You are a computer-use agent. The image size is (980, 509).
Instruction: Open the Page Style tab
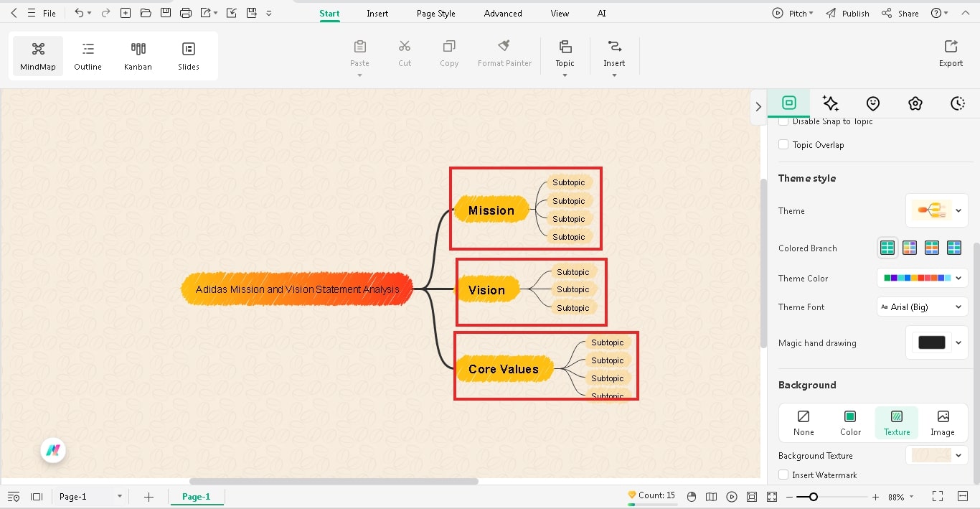[436, 14]
